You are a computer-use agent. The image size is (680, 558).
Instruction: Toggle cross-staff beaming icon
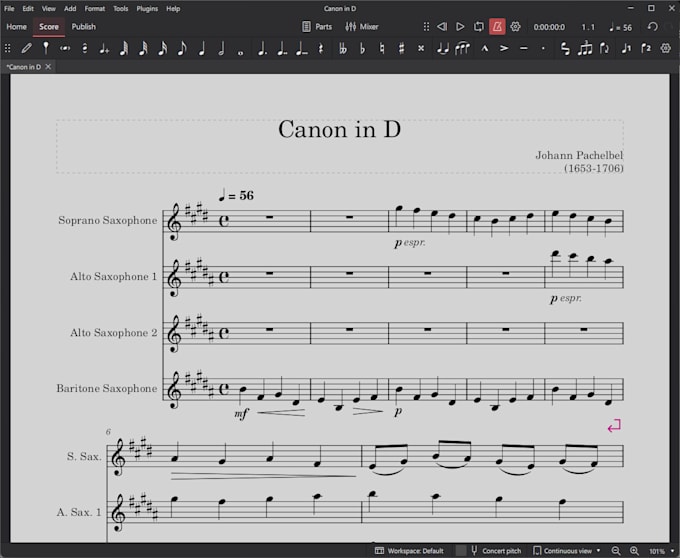[x=565, y=49]
